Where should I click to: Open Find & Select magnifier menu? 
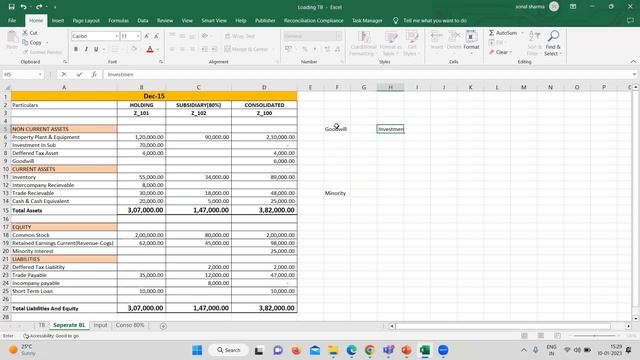point(553,43)
